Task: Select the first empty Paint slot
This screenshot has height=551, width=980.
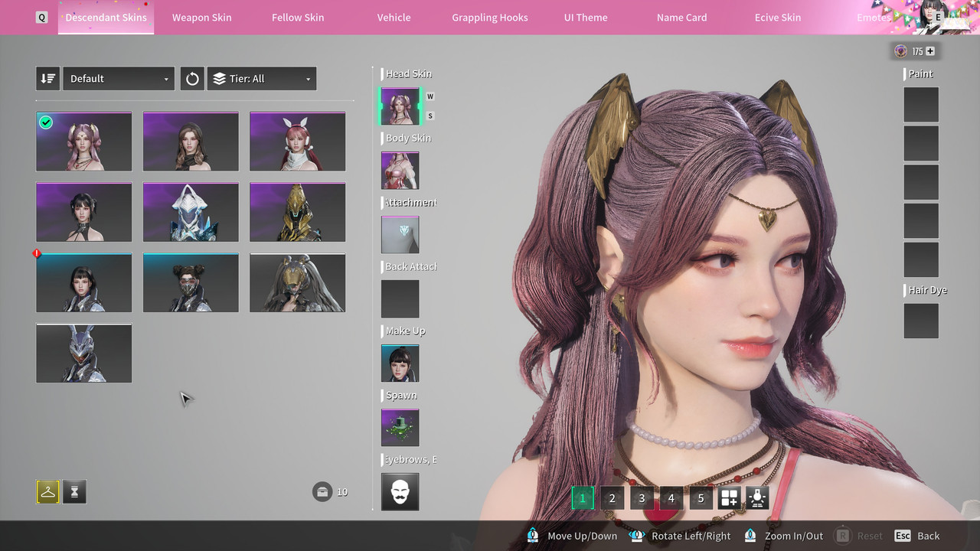Action: click(x=921, y=104)
